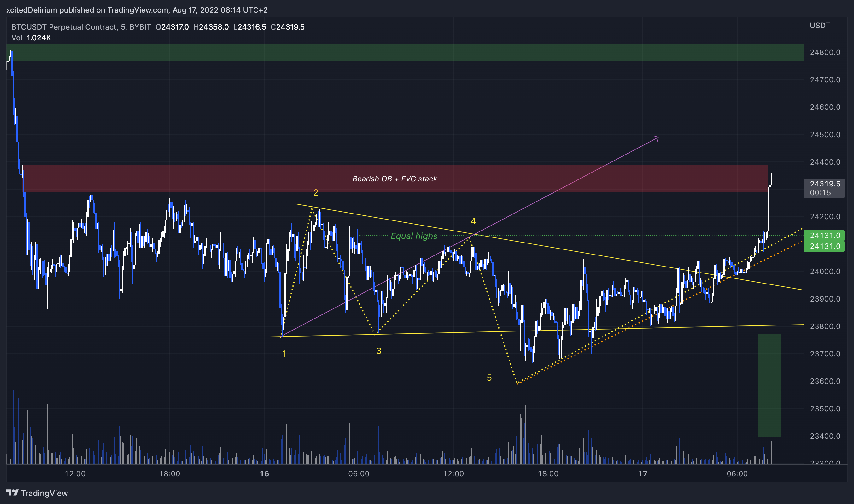Click the 24000.0 price axis label

pos(825,271)
